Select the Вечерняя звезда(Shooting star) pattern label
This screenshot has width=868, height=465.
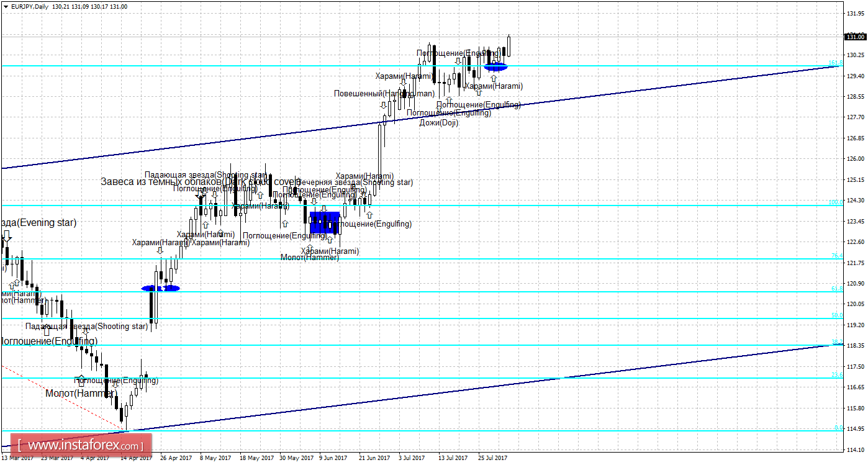click(355, 183)
